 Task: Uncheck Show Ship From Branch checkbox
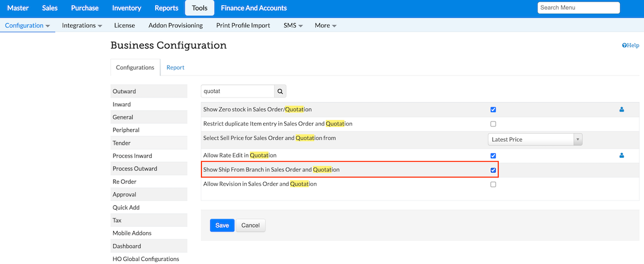493,170
